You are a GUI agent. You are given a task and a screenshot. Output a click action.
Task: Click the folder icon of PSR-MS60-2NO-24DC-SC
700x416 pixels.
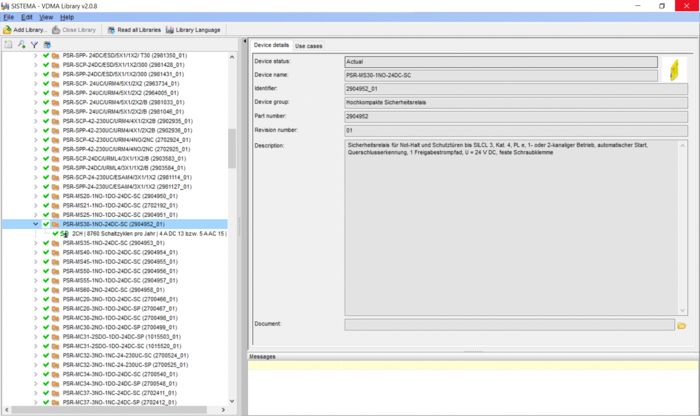pos(55,290)
